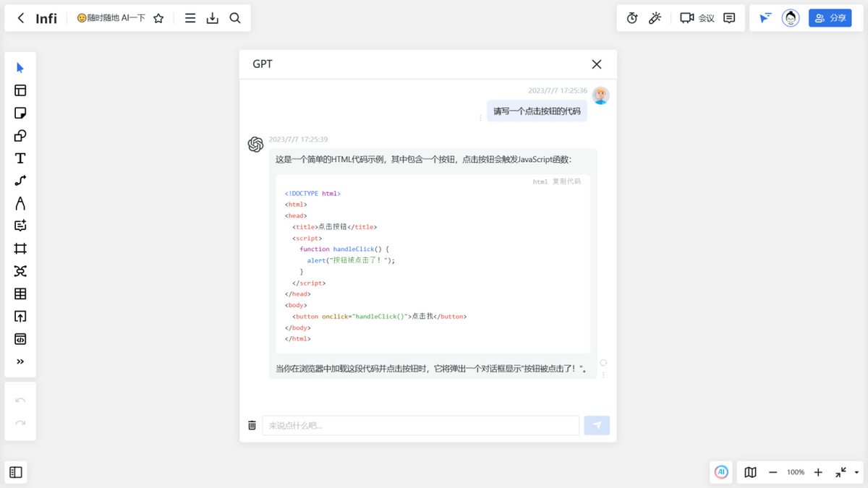Open the table insertion tool

tap(20, 294)
